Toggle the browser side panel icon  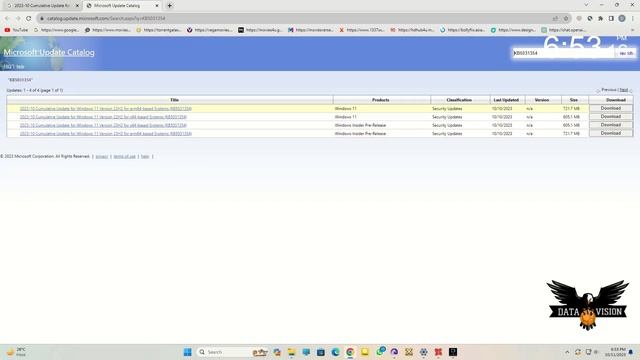click(x=611, y=18)
